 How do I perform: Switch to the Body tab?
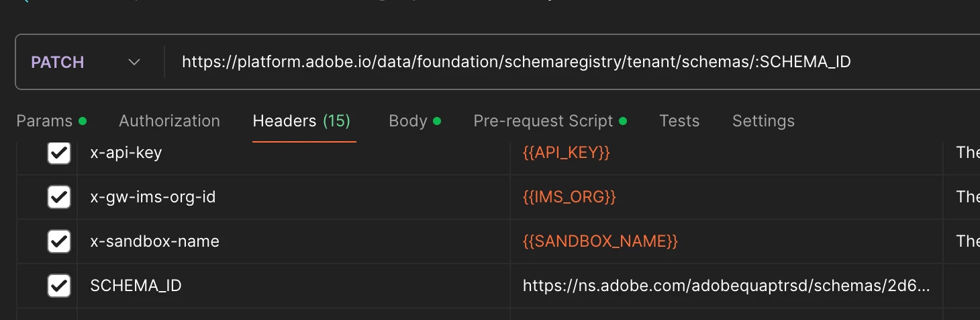tap(408, 121)
